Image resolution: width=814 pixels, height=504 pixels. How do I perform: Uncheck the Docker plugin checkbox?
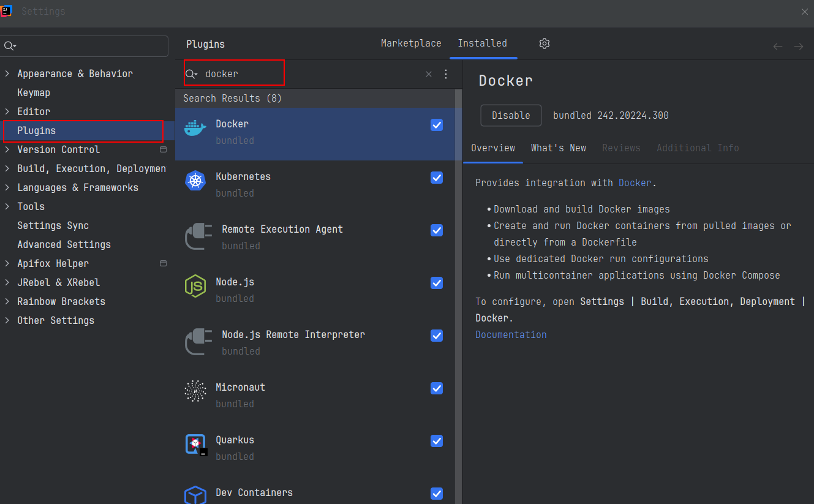coord(437,125)
